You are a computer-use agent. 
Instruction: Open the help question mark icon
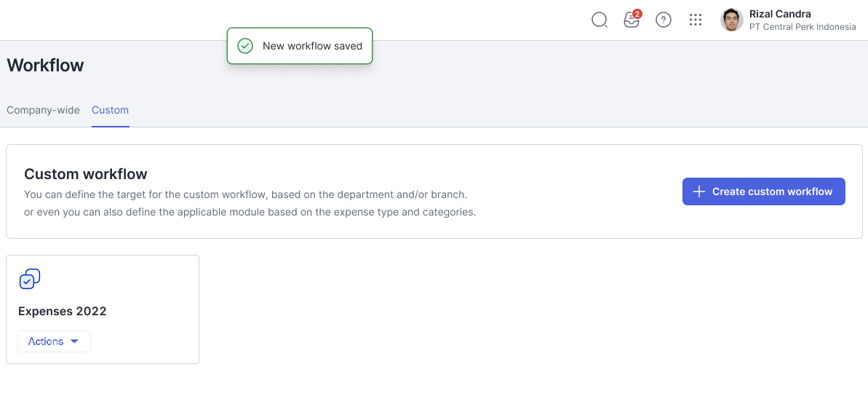(664, 20)
